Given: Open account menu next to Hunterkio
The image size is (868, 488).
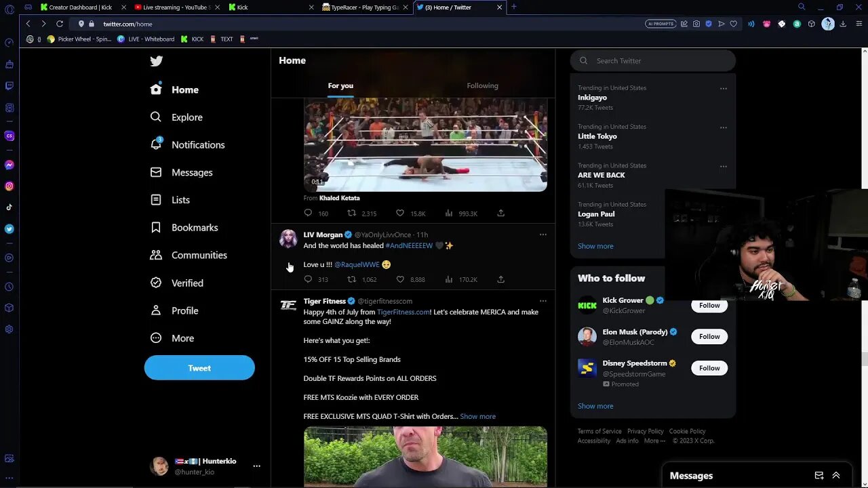Looking at the screenshot, I should coord(256,466).
